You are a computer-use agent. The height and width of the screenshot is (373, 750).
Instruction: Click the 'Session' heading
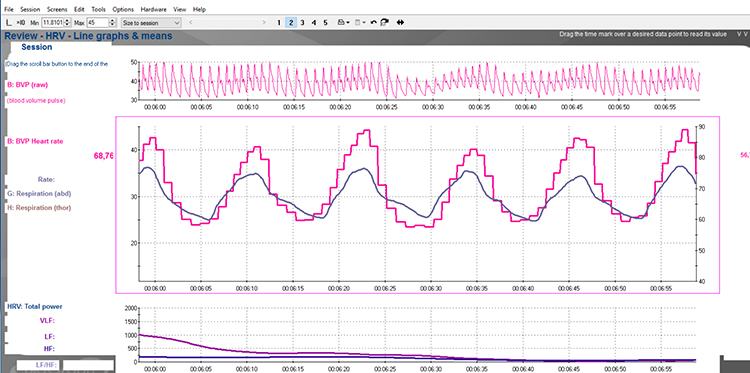[x=37, y=47]
